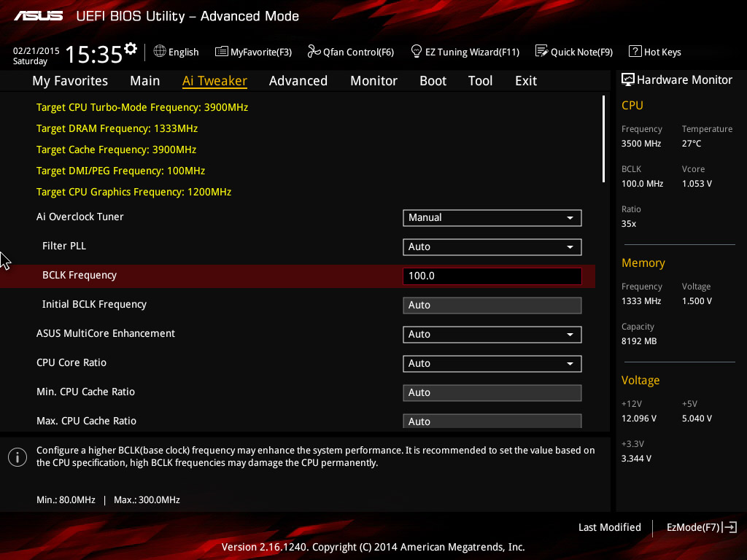Open the Tool tab
Viewport: 747px width, 560px height.
(480, 81)
